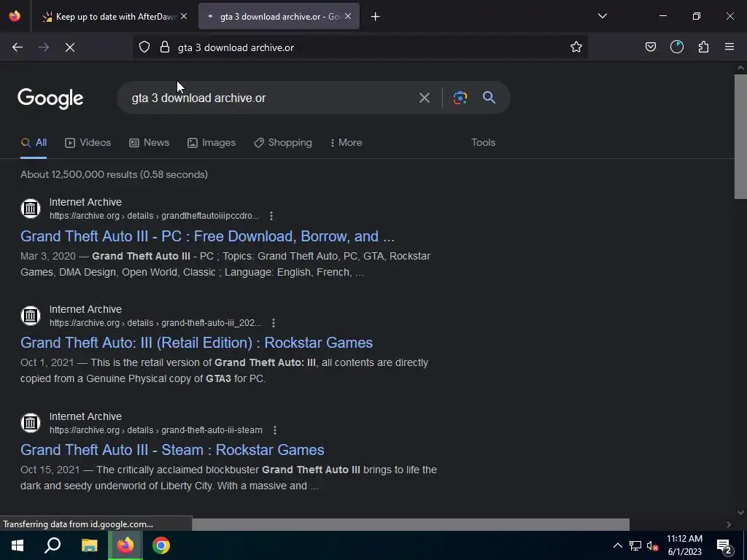Click Internet Archive favicon of Steam result
Image resolution: width=747 pixels, height=560 pixels.
(31, 422)
